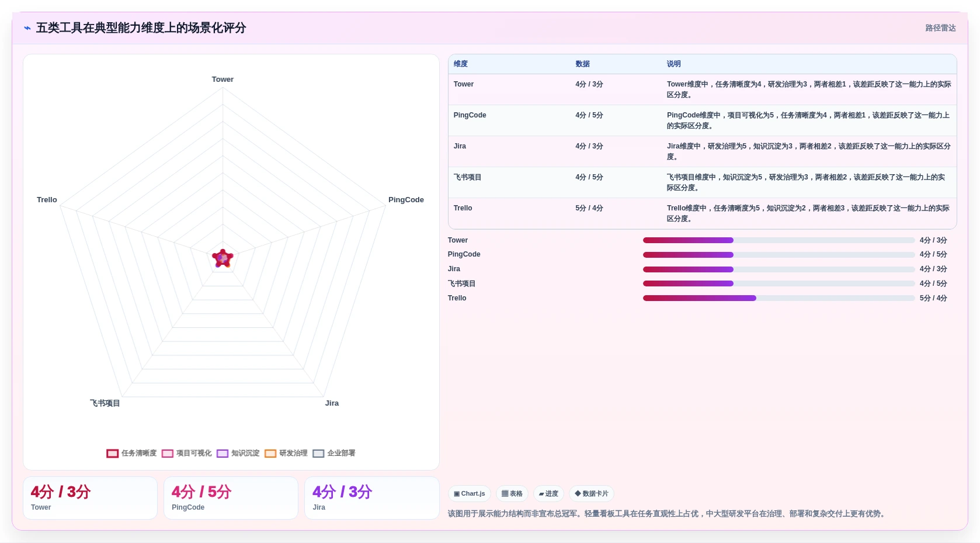The height and width of the screenshot is (543, 980).
Task: Click the Tower radar axis label
Action: click(x=223, y=79)
